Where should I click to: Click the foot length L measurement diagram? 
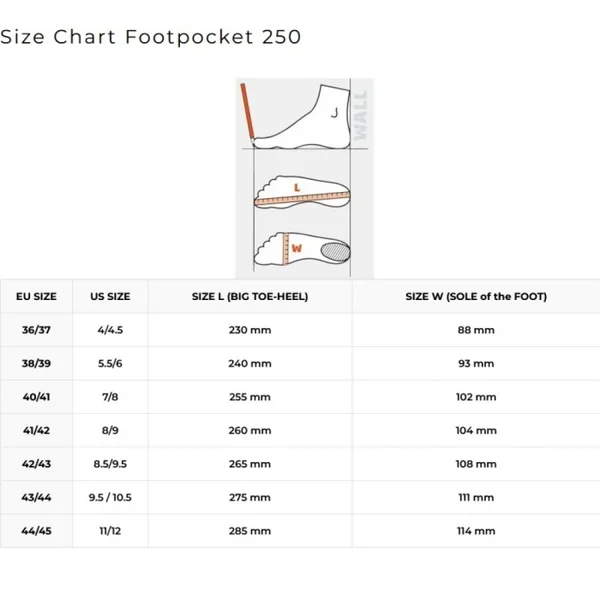(301, 193)
